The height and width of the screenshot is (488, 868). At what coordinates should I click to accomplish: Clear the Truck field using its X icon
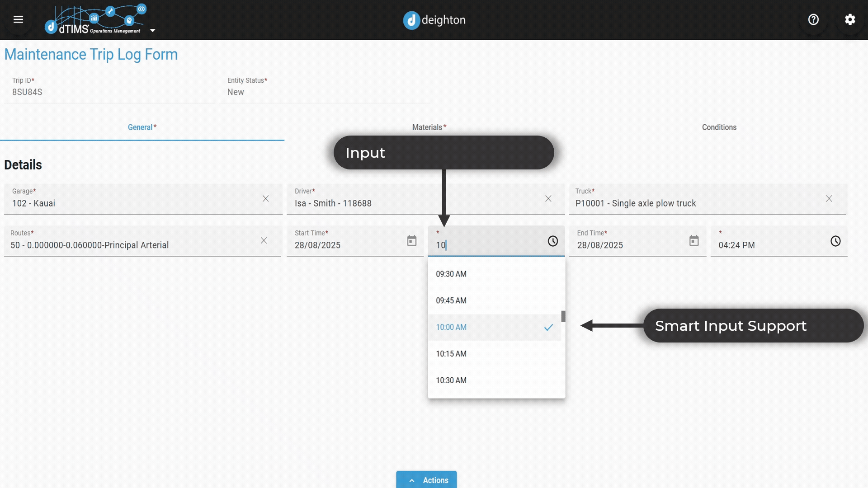[x=829, y=198]
